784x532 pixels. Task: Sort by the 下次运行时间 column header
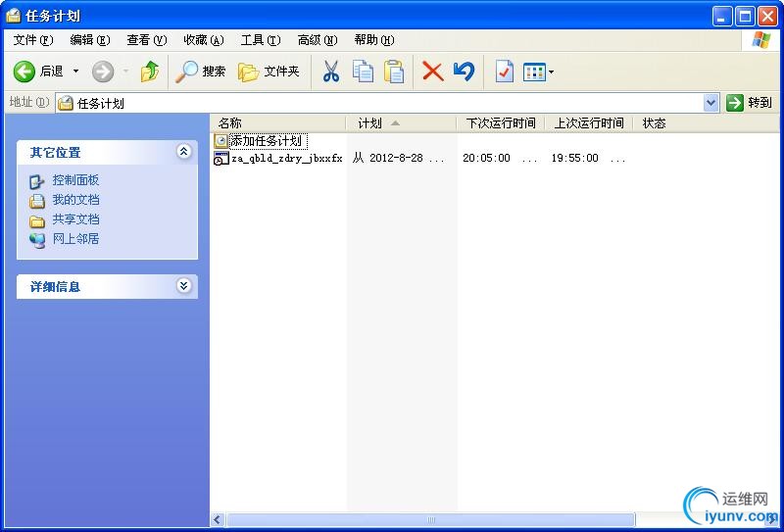tap(501, 123)
